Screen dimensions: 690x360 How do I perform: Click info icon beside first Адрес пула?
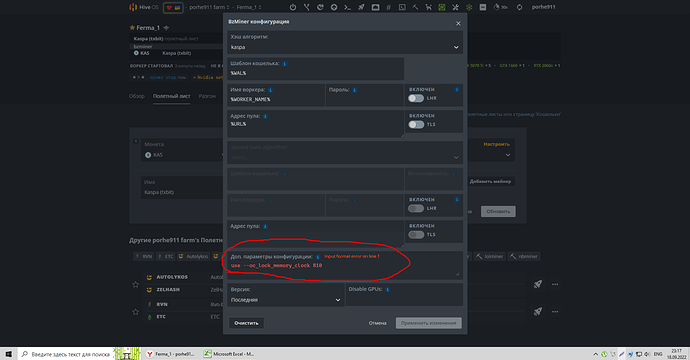[x=265, y=116]
